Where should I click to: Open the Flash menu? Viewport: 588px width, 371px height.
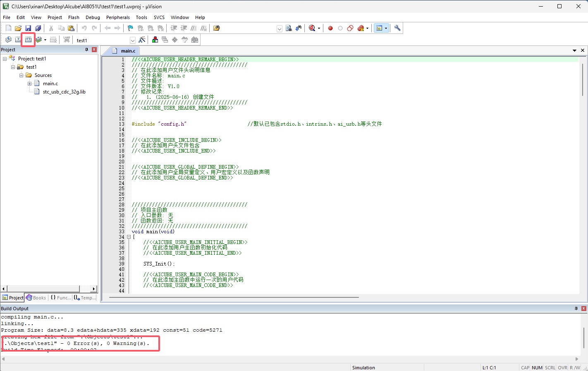click(x=74, y=17)
